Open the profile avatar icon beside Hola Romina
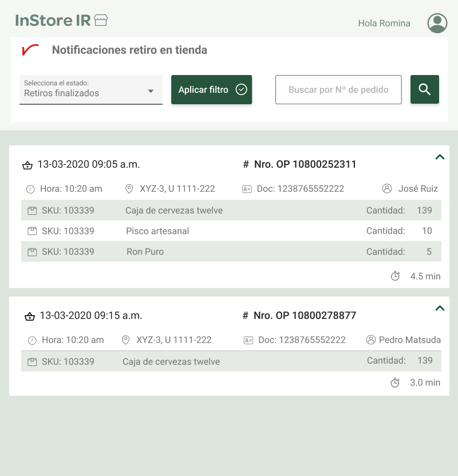 point(437,23)
